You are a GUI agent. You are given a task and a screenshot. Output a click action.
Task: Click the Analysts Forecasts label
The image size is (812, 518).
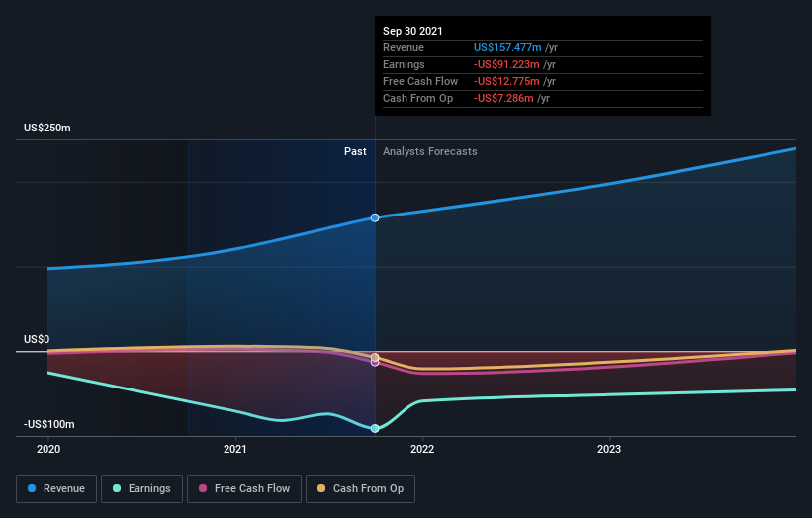pos(430,151)
